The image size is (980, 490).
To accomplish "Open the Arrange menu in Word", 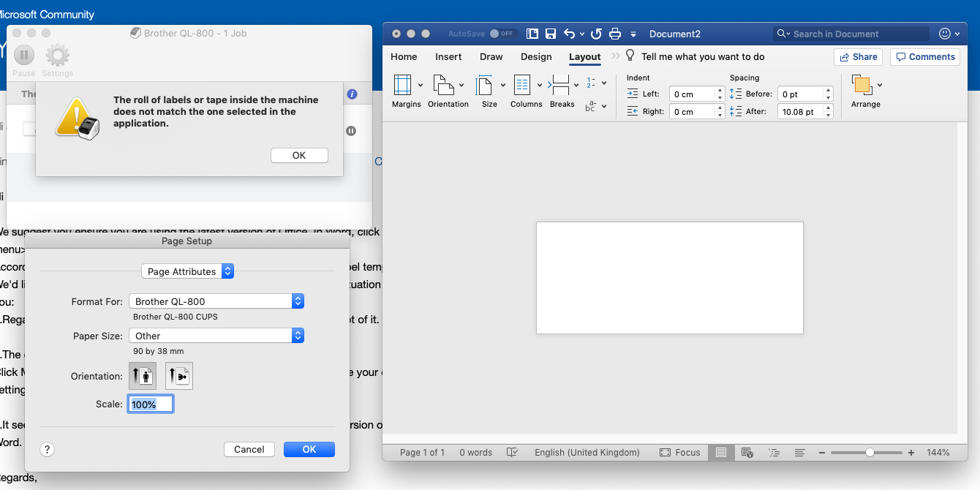I will point(866,91).
